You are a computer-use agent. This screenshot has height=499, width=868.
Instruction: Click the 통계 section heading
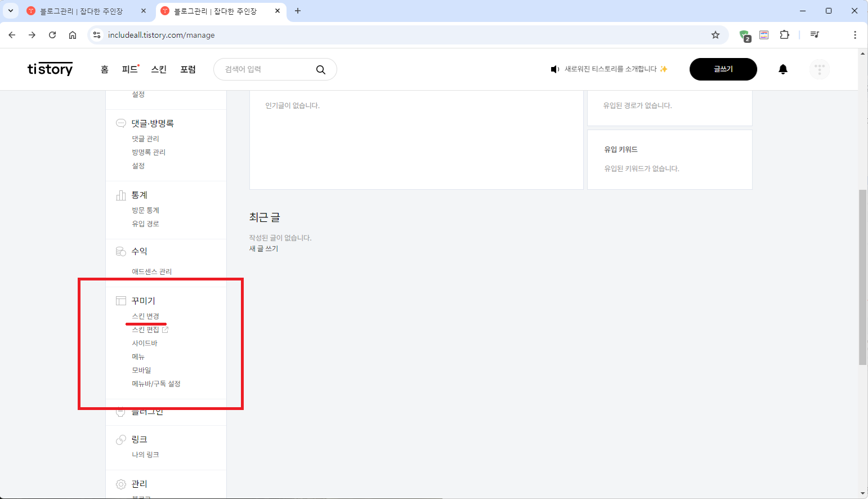point(140,195)
